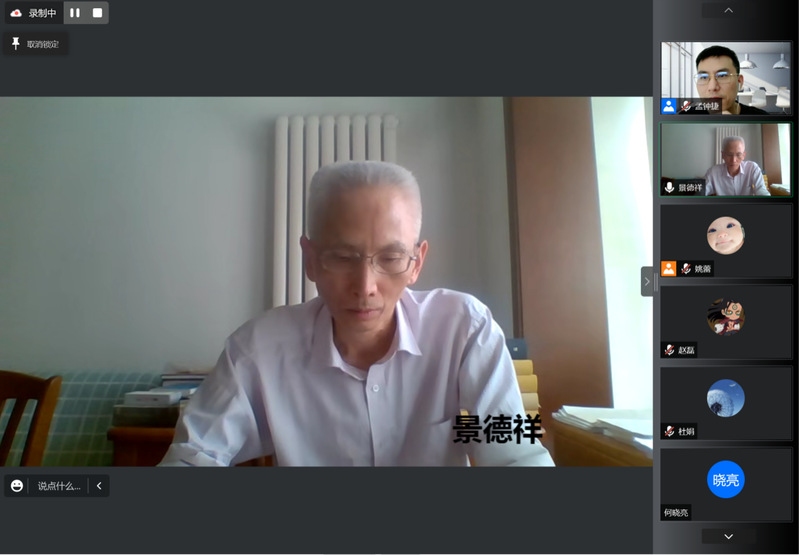Click the cloud recording status icon
799x555 pixels.
tap(16, 13)
